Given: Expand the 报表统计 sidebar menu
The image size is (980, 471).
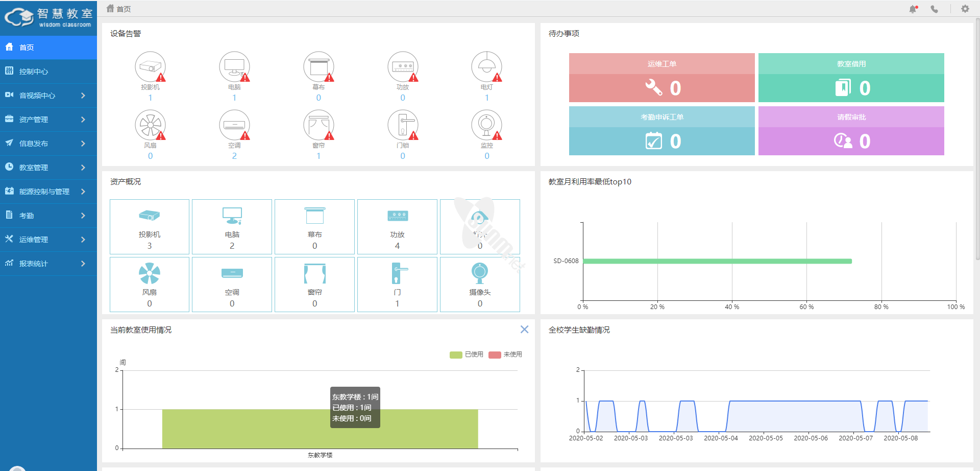Looking at the screenshot, I should pyautogui.click(x=48, y=264).
